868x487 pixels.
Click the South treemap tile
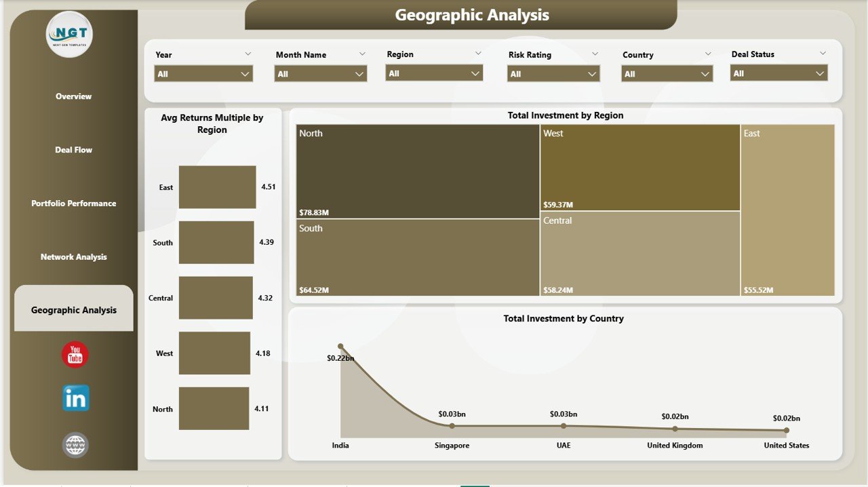[418, 258]
